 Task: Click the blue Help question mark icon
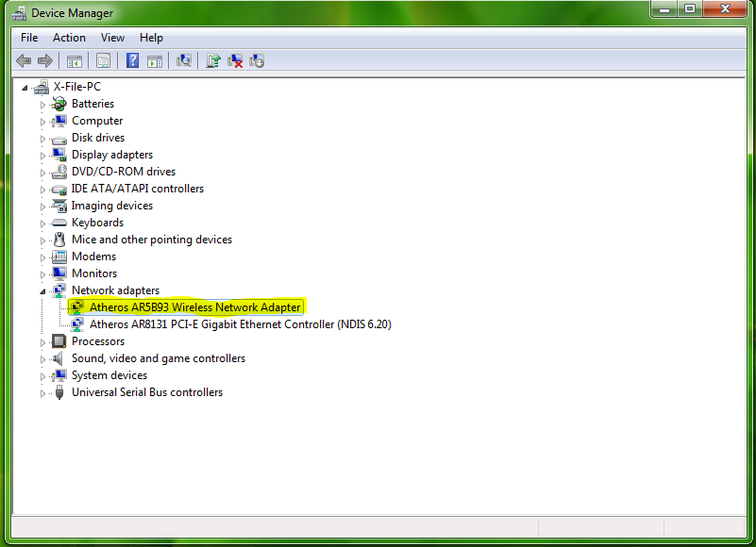132,60
